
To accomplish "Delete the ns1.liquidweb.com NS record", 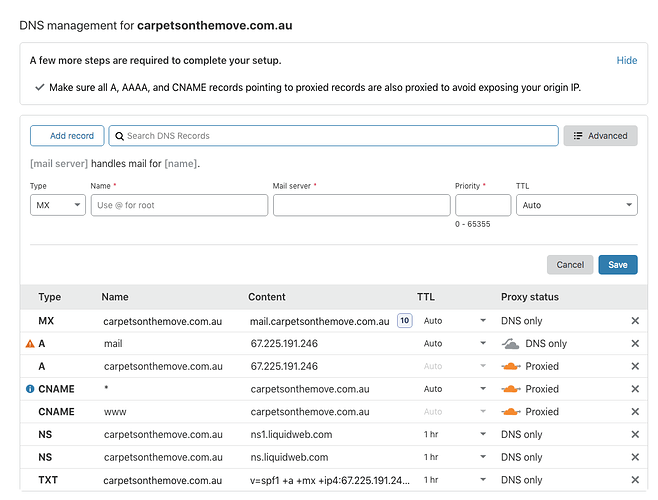I will [x=635, y=435].
